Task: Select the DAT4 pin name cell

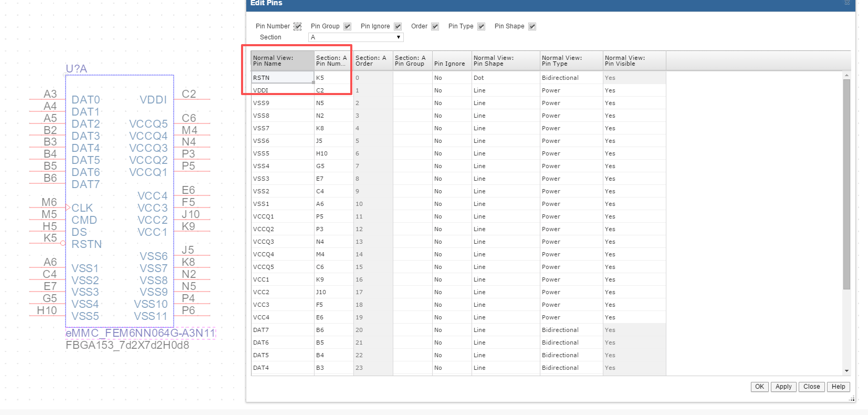Action: (283, 368)
